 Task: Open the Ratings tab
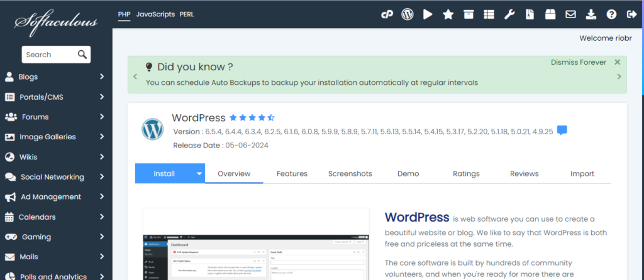466,173
